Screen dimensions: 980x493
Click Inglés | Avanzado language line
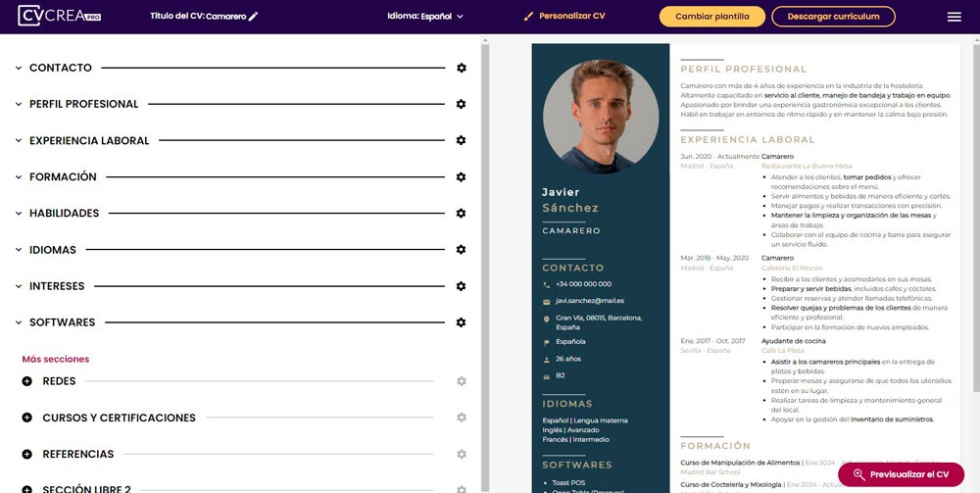[x=570, y=430]
